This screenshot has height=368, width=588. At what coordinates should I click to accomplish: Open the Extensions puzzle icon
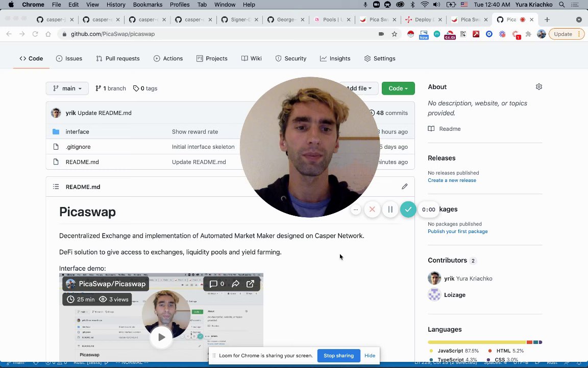[528, 34]
